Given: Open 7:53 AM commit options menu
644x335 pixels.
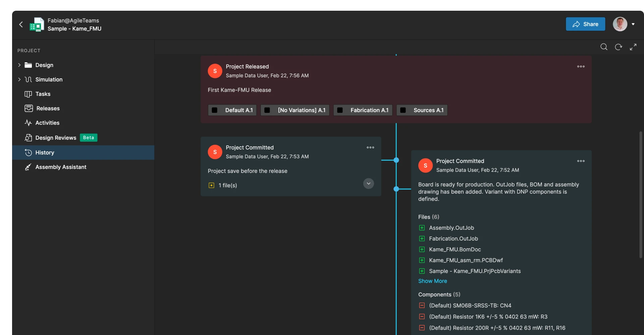Looking at the screenshot, I should pyautogui.click(x=370, y=147).
